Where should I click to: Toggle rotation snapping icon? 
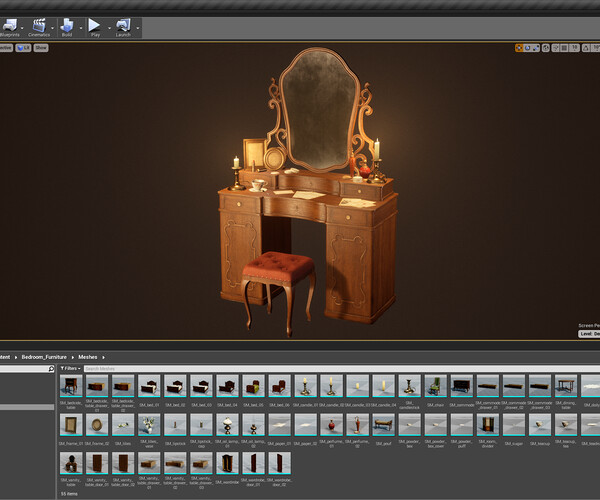click(x=586, y=48)
